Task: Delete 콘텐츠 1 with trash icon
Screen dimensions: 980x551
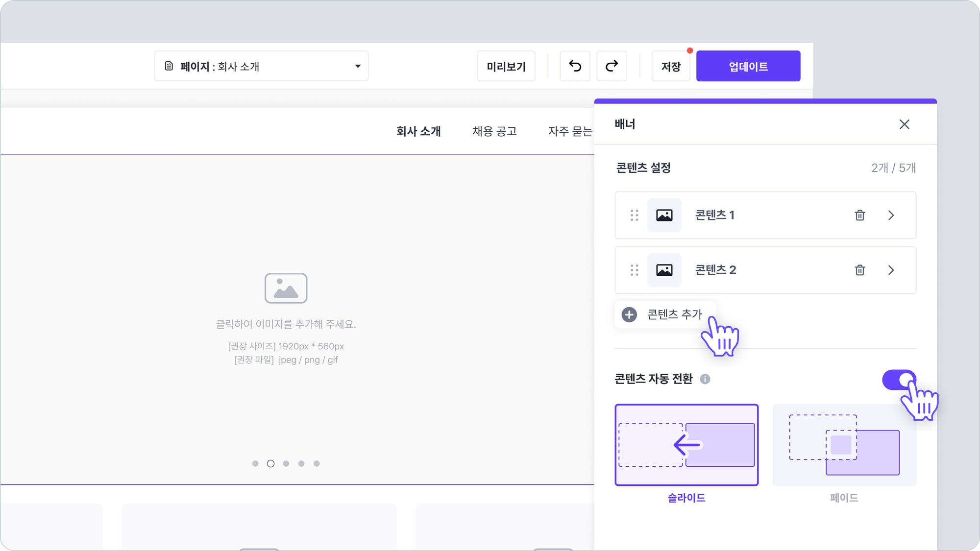Action: pos(859,216)
